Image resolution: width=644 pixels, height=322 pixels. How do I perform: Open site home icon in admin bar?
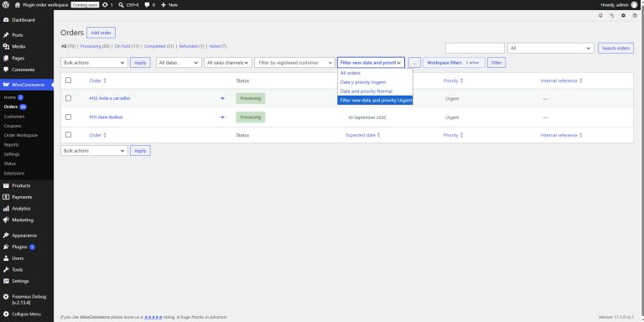pyautogui.click(x=18, y=5)
